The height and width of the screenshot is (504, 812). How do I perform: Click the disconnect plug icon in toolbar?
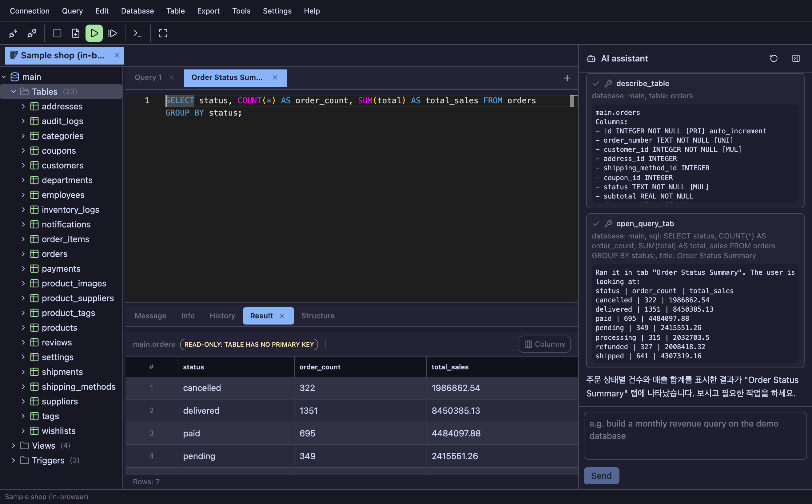(32, 33)
